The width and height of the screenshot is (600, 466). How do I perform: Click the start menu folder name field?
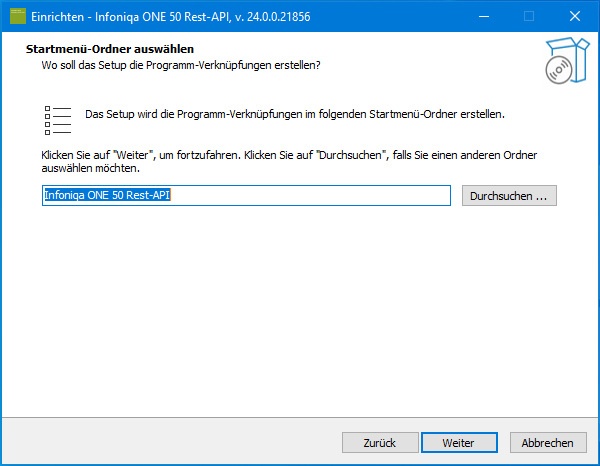(246, 196)
